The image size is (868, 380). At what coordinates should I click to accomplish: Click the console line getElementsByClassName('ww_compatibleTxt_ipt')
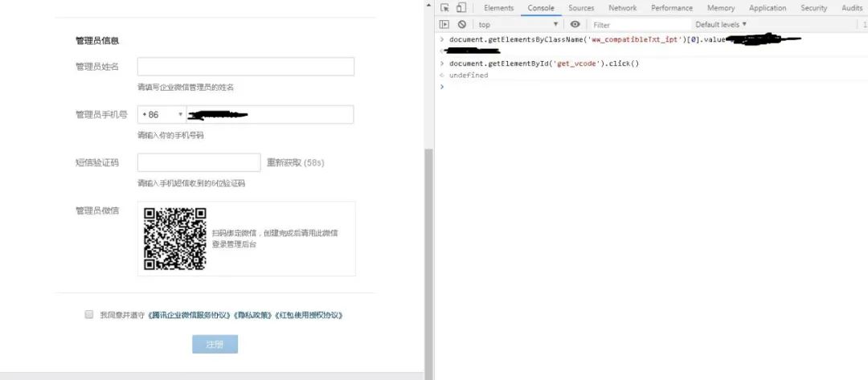click(588, 39)
